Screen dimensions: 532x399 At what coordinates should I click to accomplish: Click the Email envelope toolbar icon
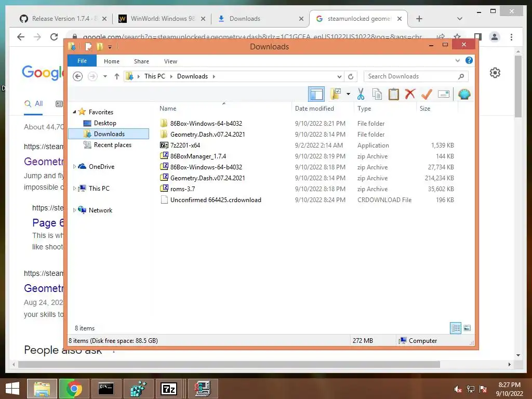444,94
